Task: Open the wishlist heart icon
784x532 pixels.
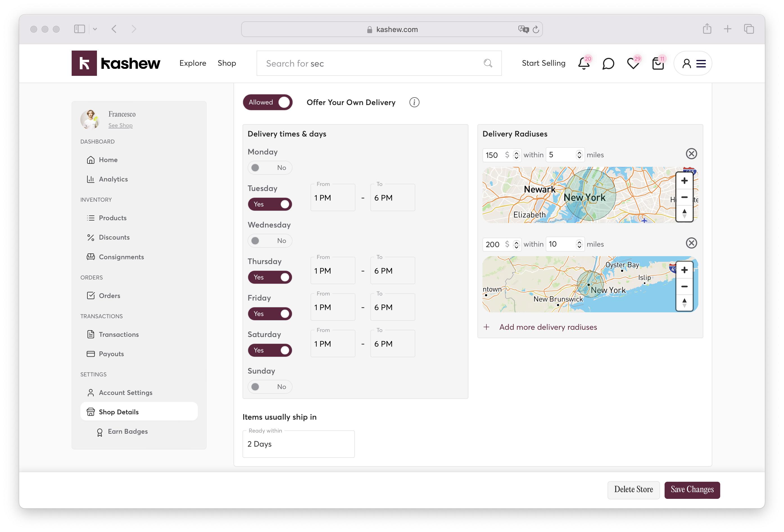Action: coord(633,63)
